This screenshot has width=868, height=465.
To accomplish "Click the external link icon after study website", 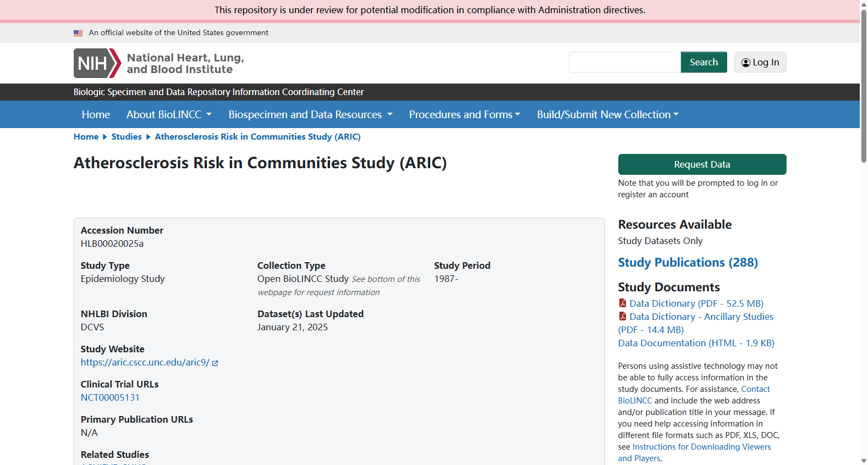I will 215,363.
